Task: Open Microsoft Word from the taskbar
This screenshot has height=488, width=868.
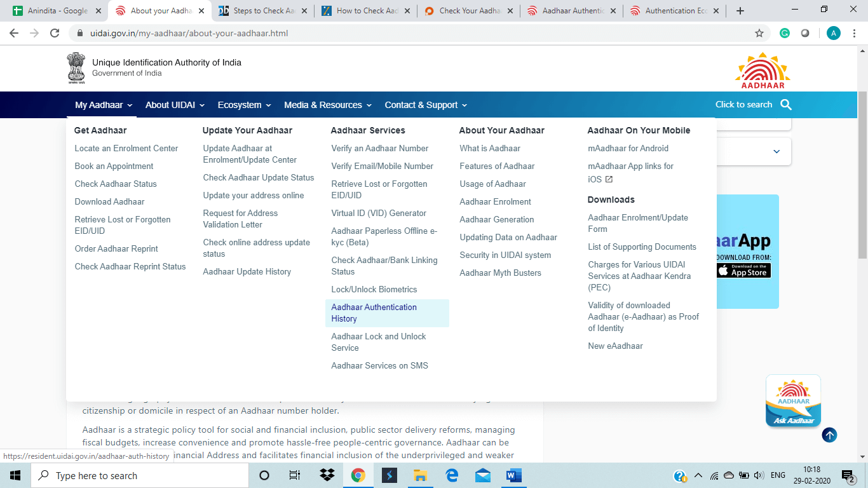Action: point(513,475)
